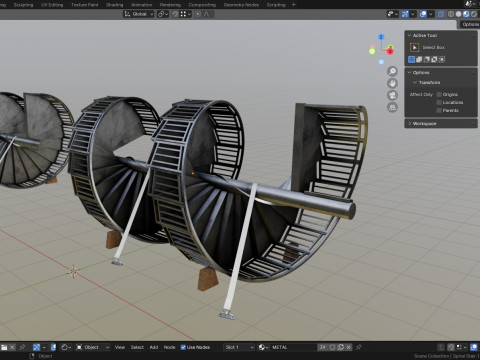Click the negative Z axis gizmo circle
Screen dimensions: 480x360
[381, 62]
